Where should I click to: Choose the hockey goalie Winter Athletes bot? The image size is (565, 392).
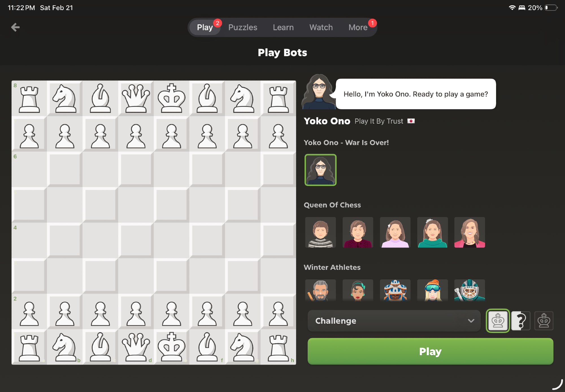470,290
